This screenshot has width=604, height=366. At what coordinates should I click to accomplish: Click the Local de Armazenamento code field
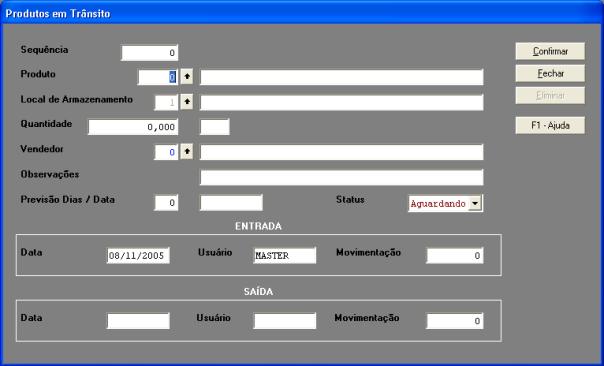pos(166,102)
